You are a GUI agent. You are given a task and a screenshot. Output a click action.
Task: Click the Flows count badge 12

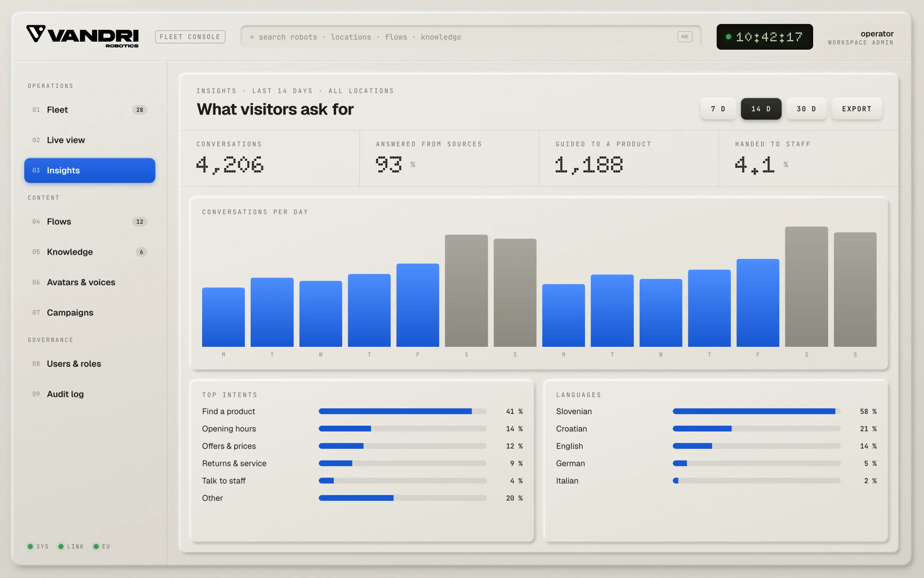(139, 222)
